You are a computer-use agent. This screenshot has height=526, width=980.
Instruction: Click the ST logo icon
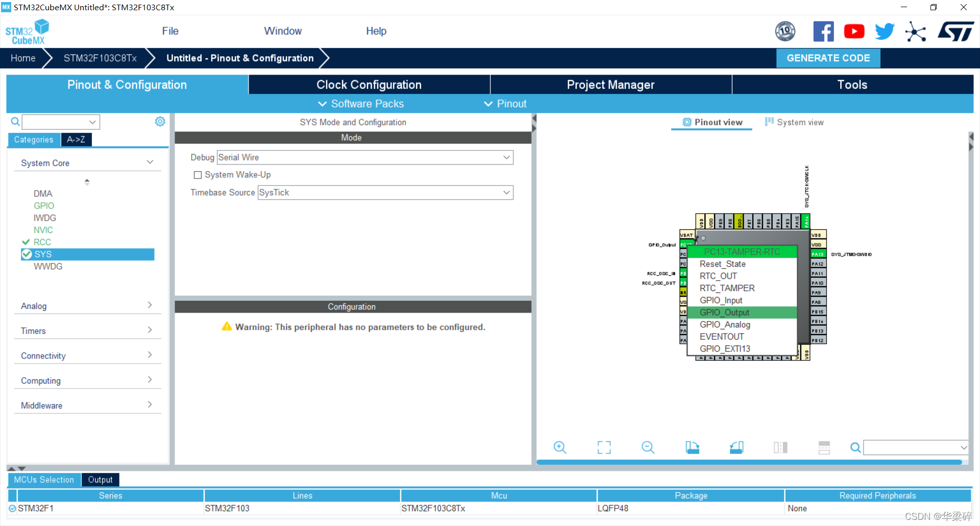(955, 32)
